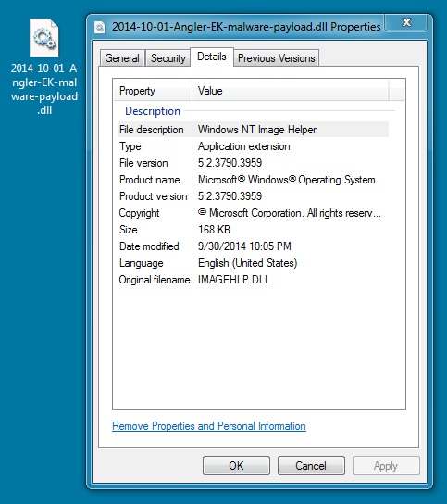Click the Property column header
447x504 pixels.
153,91
